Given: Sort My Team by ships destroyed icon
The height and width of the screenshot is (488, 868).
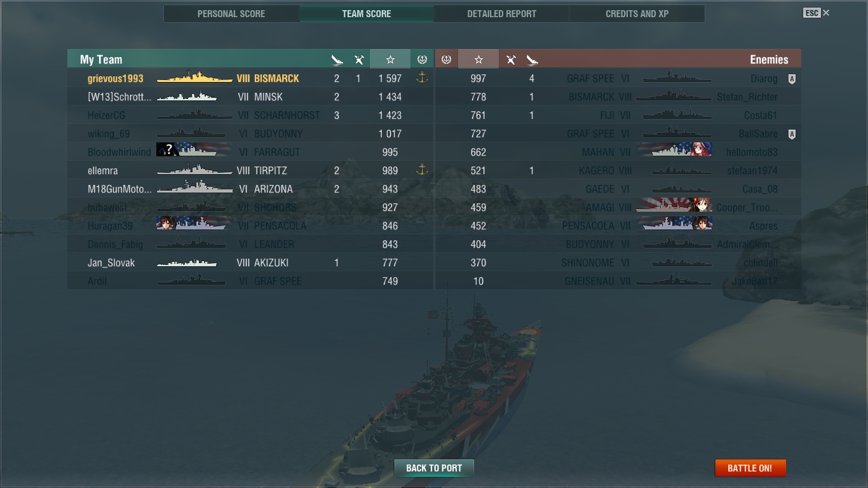Looking at the screenshot, I should coord(337,60).
